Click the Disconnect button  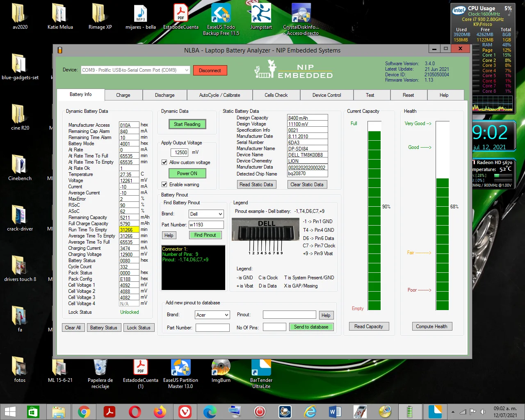click(210, 71)
